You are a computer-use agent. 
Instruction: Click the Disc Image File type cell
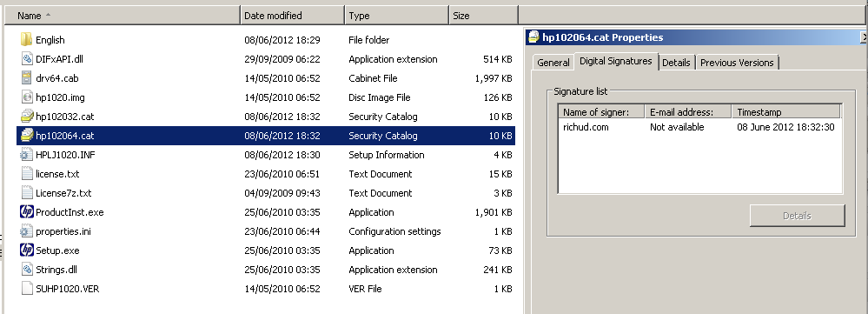379,97
